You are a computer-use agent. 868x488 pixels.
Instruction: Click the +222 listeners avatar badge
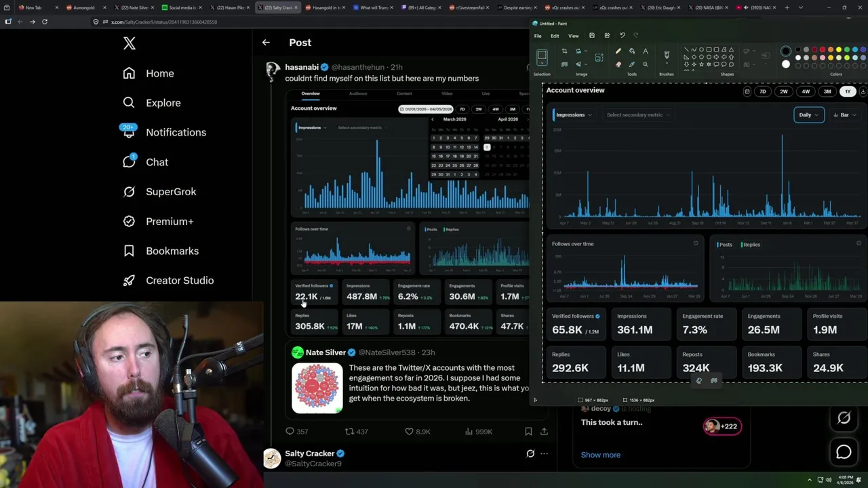(722, 426)
